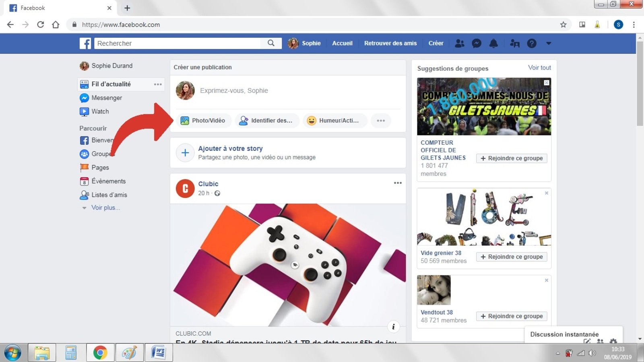Screen dimensions: 644x362
Task: Click the address bar URL
Action: coord(121,25)
